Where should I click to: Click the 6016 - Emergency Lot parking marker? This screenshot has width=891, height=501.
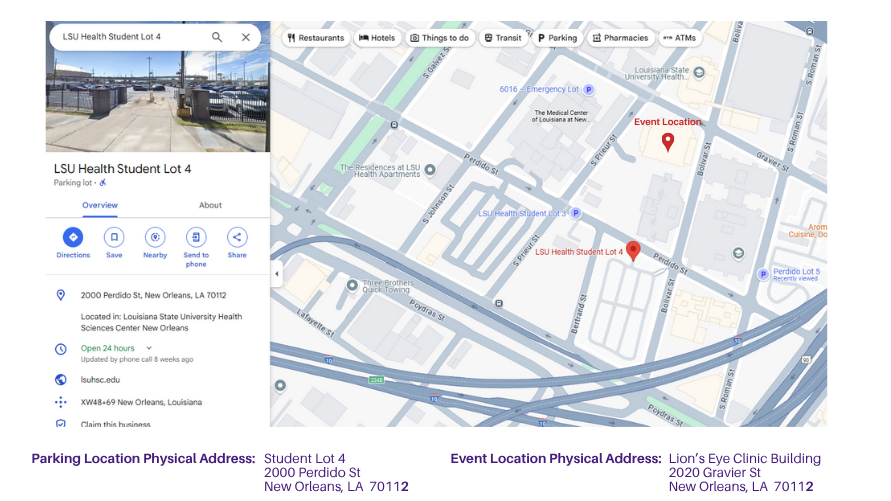589,90
